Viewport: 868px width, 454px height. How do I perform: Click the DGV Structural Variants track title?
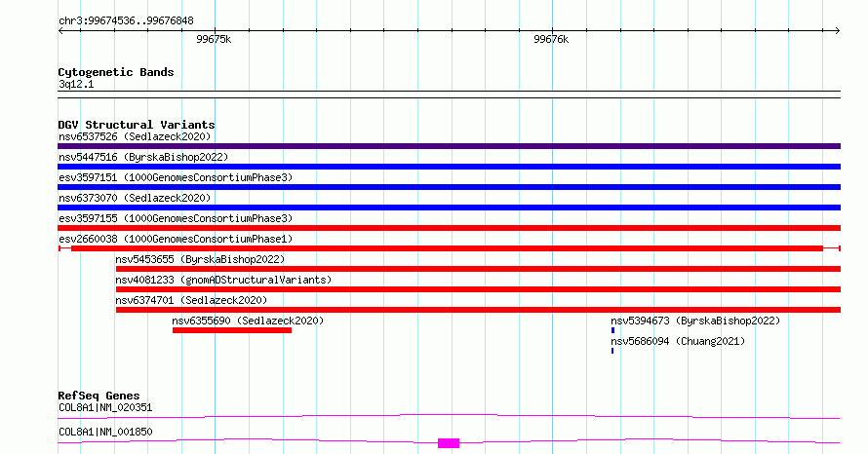pyautogui.click(x=137, y=125)
